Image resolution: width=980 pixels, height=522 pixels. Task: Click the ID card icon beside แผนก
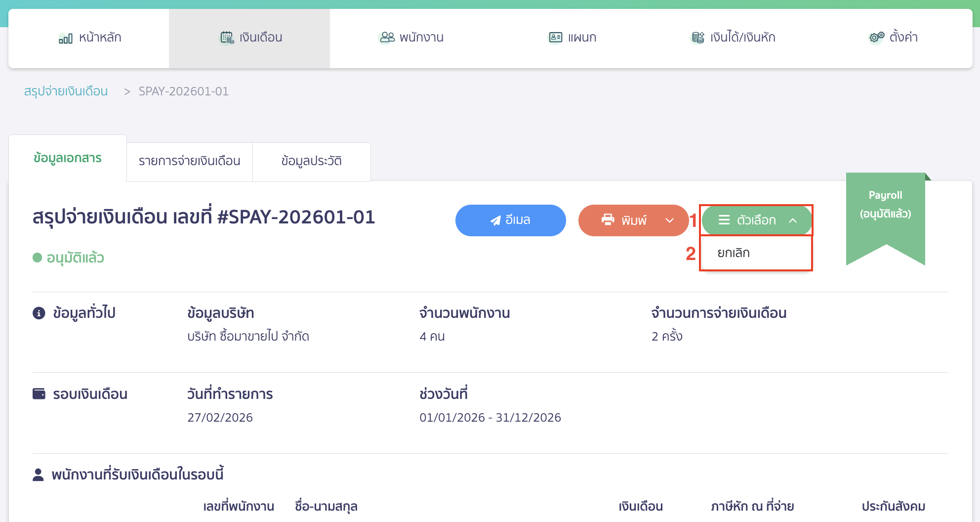555,37
